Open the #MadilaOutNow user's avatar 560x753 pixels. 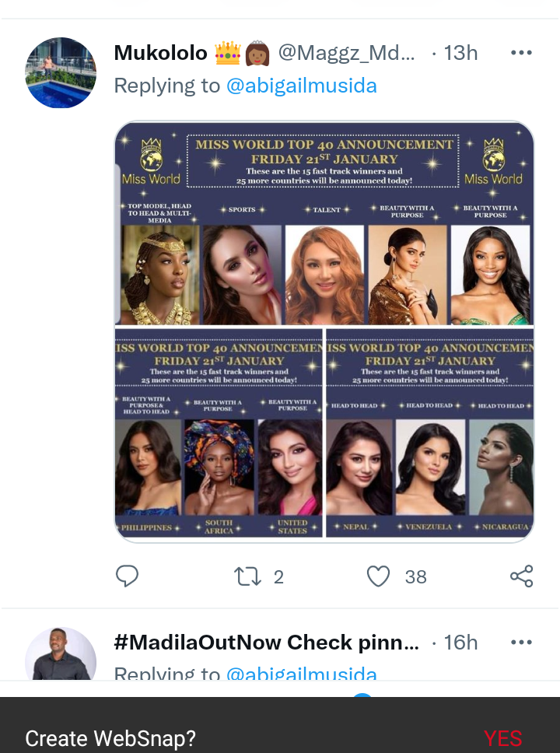point(61,653)
